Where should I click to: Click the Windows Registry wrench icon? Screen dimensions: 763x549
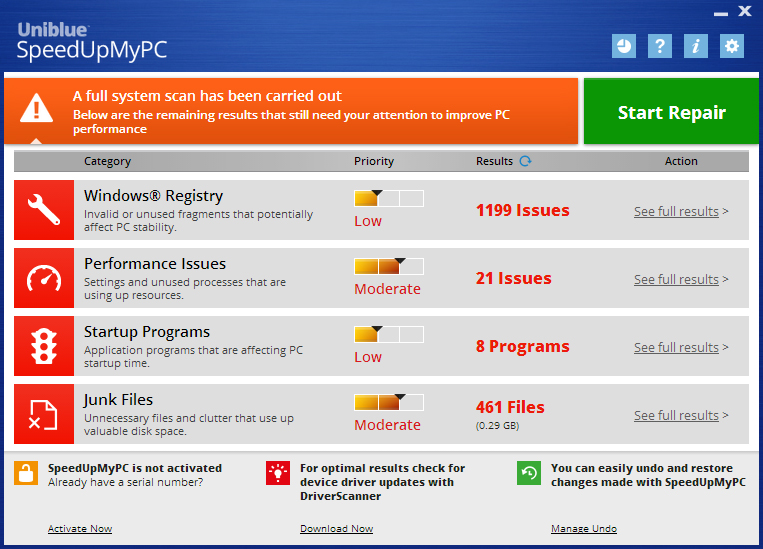pos(44,210)
